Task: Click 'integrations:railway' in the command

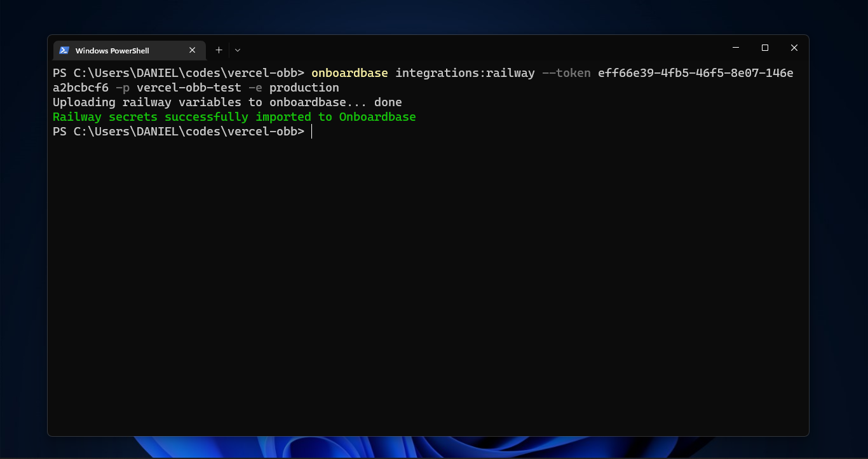Action: 465,73
